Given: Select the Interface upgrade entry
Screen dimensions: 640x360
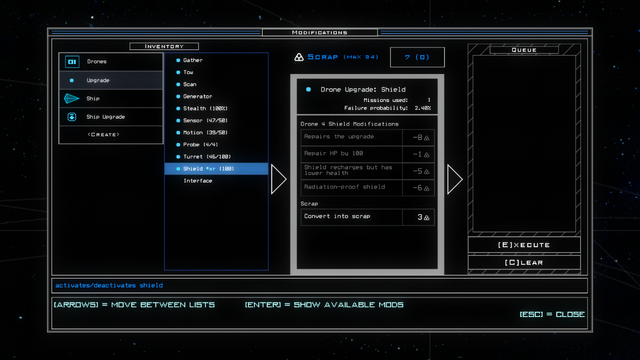Looking at the screenshot, I should (216, 181).
